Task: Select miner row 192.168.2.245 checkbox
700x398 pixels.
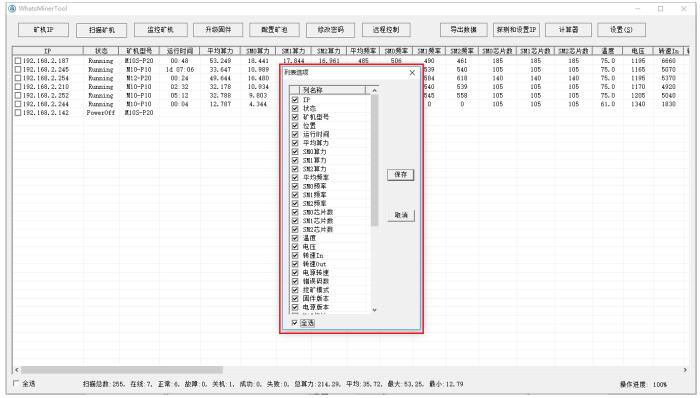Action: coord(18,69)
